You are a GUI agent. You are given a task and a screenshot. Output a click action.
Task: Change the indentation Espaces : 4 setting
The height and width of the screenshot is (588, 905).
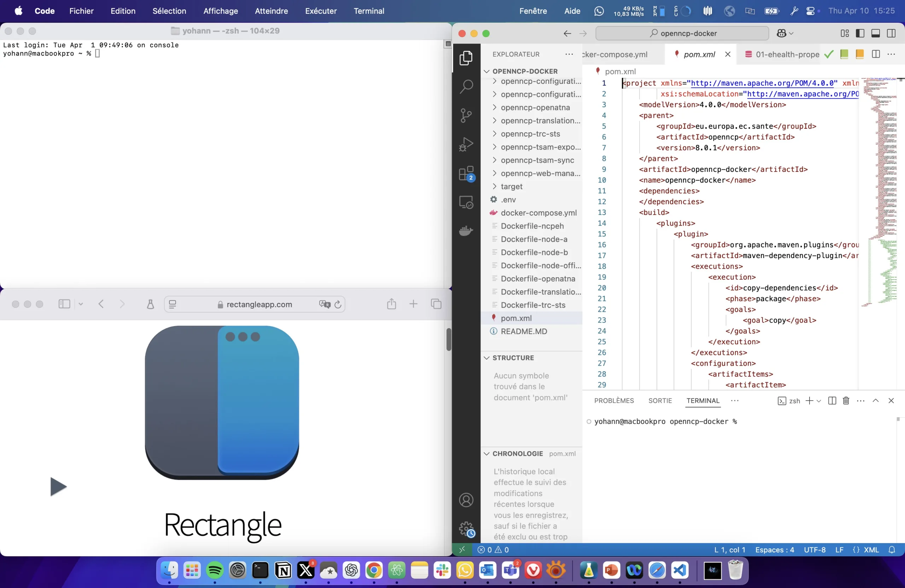pyautogui.click(x=774, y=549)
